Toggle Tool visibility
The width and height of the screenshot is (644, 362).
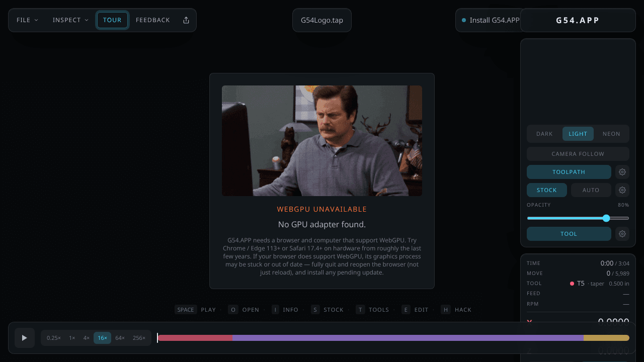pos(569,234)
